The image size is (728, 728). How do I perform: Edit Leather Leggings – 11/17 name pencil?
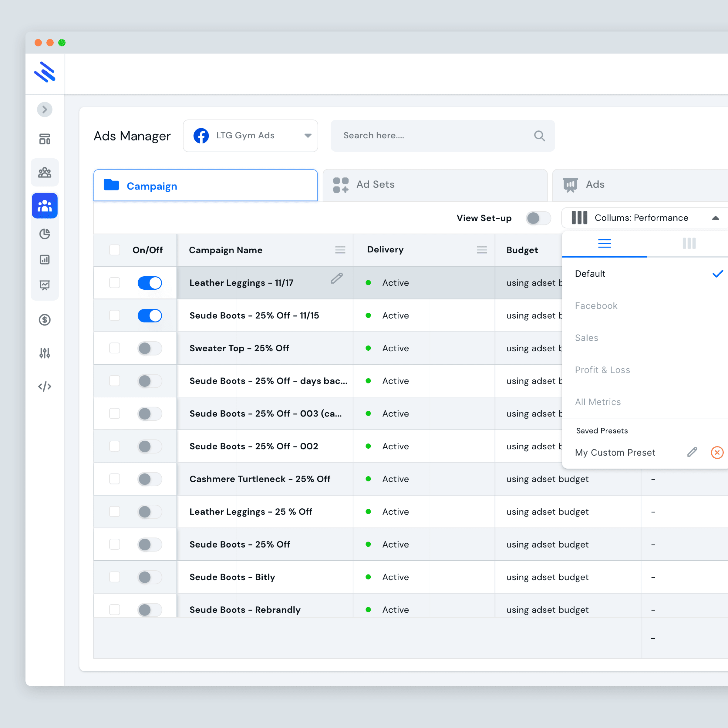pos(336,278)
